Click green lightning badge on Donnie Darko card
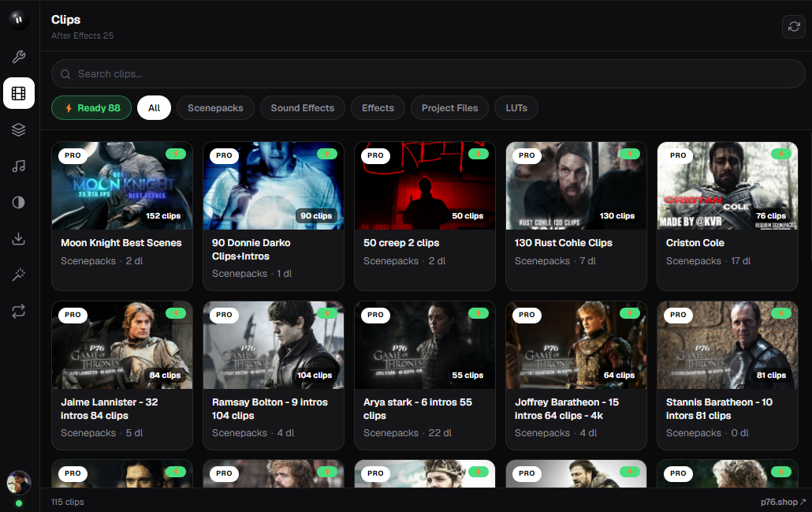The image size is (812, 512). tap(326, 154)
